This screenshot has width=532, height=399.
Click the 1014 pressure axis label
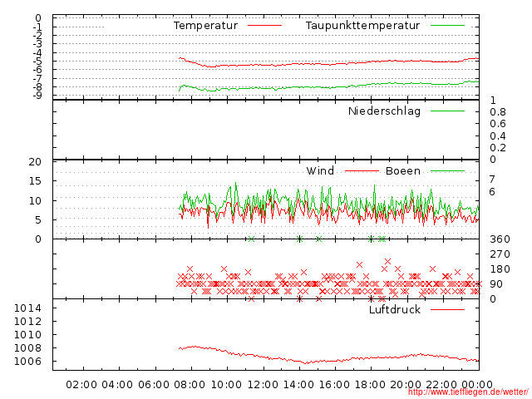pyautogui.click(x=27, y=308)
